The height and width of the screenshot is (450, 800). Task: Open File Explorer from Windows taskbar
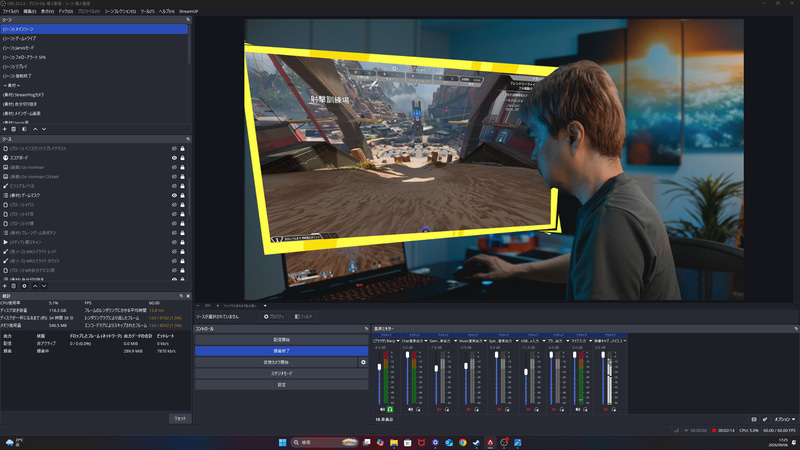[394, 442]
